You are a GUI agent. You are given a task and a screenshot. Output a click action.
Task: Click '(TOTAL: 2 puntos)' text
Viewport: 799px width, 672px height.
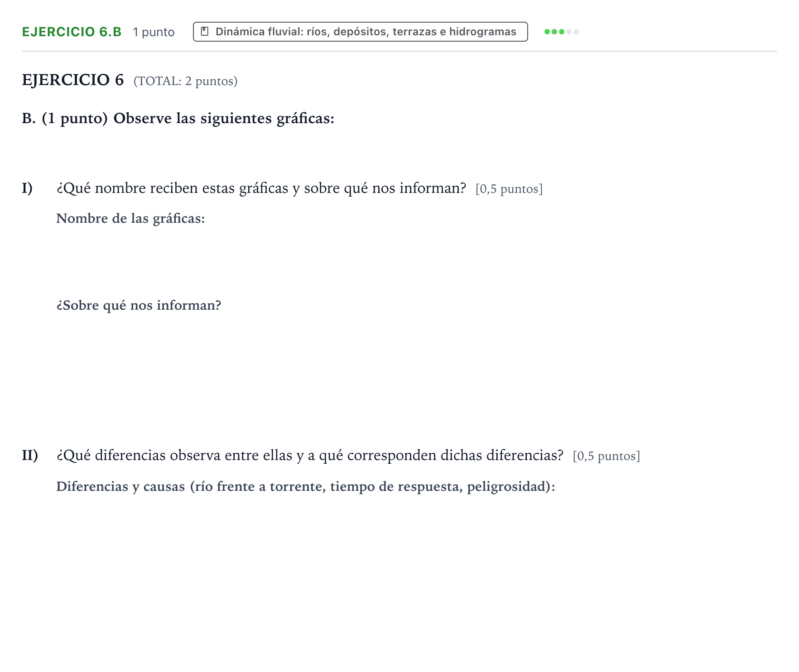point(185,81)
